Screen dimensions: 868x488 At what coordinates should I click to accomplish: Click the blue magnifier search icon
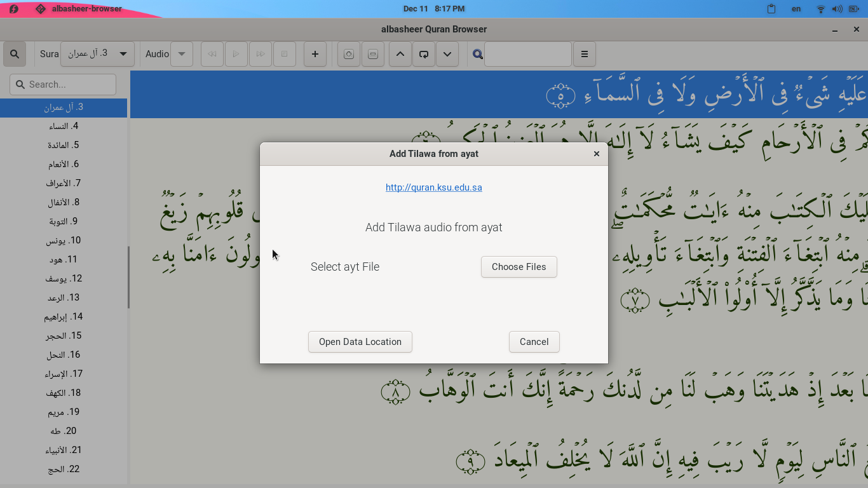[x=478, y=54]
